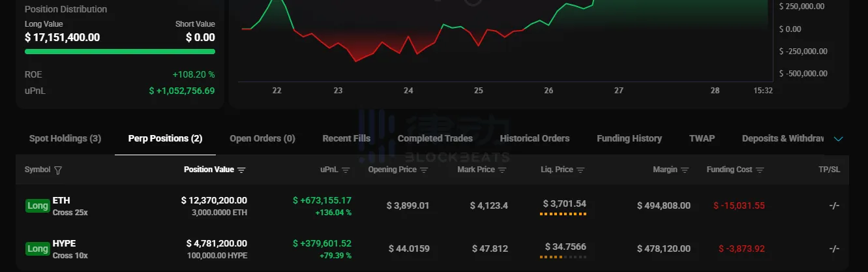The image size is (868, 272).
Task: Click ETH margin $494,808.00
Action: [x=664, y=205]
